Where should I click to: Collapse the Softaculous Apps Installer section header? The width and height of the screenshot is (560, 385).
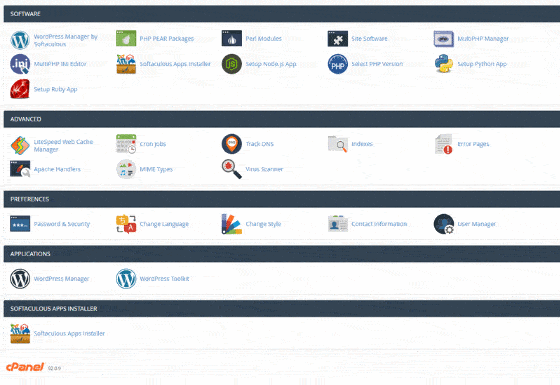pos(282,309)
